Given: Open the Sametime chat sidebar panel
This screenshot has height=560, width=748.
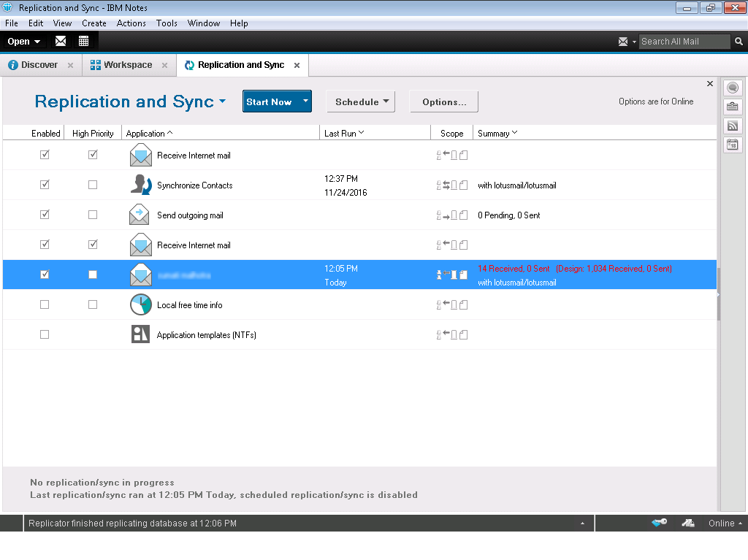Looking at the screenshot, I should pyautogui.click(x=732, y=88).
